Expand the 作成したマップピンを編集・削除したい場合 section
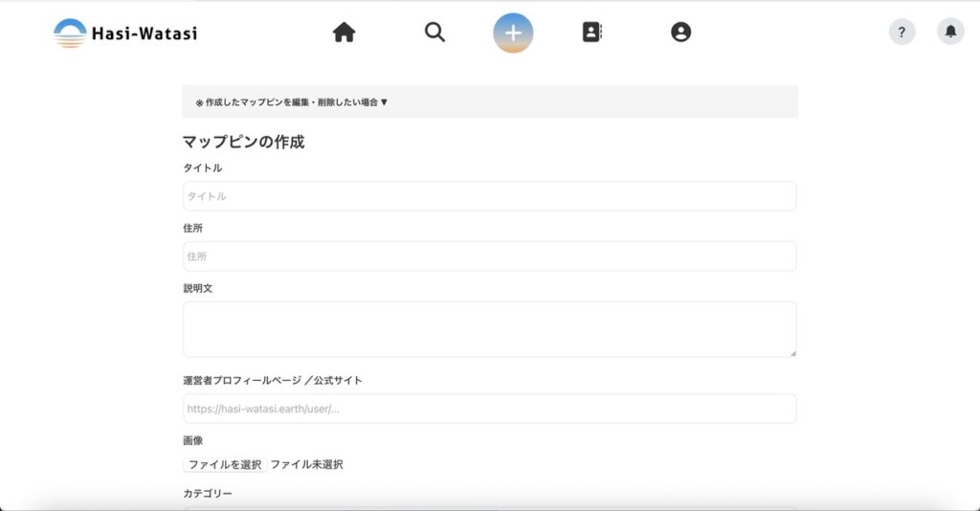Image resolution: width=980 pixels, height=511 pixels. pyautogui.click(x=292, y=102)
